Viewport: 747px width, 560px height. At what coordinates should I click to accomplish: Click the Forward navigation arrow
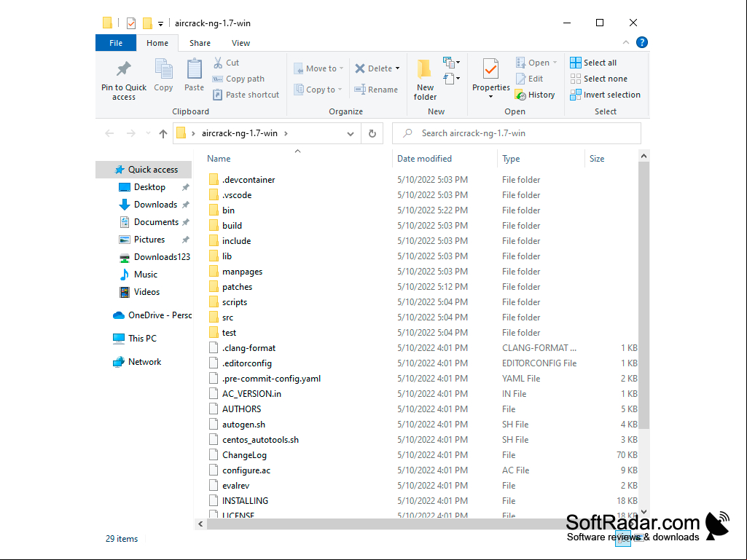(130, 134)
